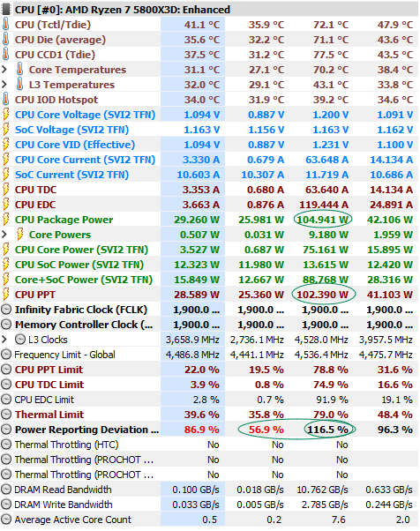Expand the L3 Clocks group
Viewport: 420px width, 531px height.
[4, 340]
